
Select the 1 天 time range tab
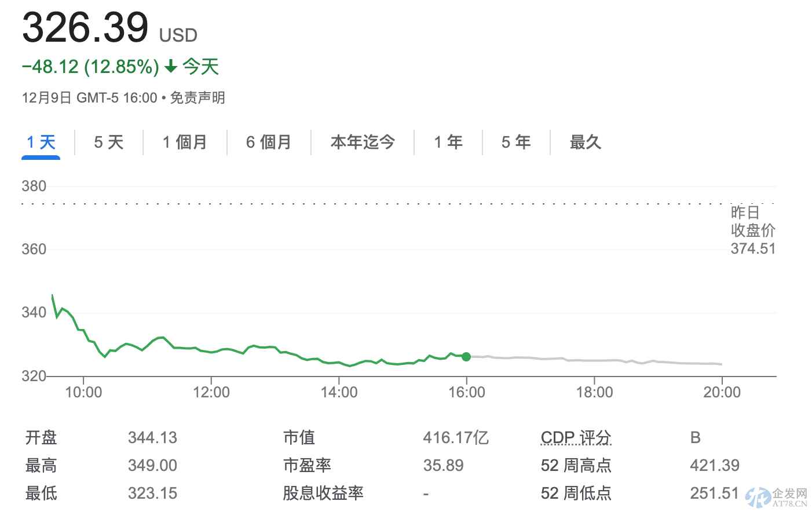pyautogui.click(x=41, y=142)
